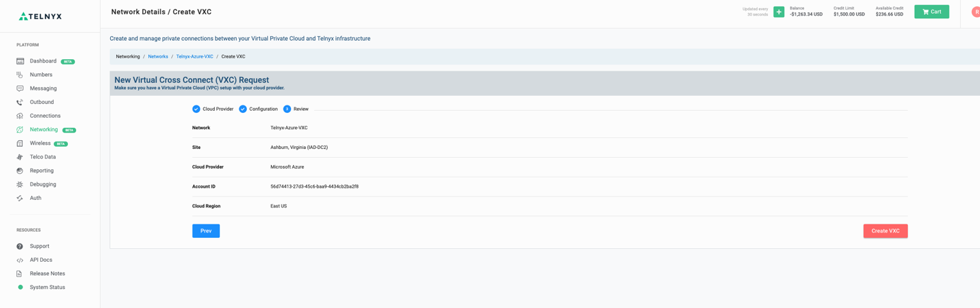
Task: Open the Auth menu item
Action: [35, 198]
